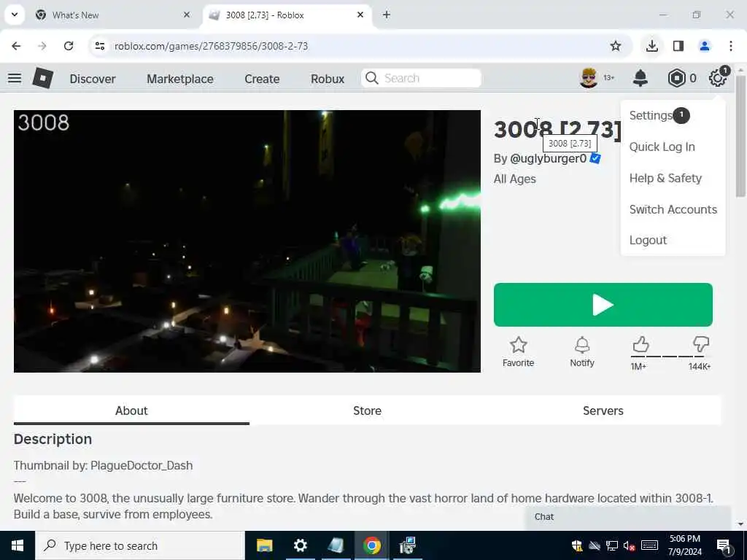Click the Chrome address bar URL

click(211, 46)
